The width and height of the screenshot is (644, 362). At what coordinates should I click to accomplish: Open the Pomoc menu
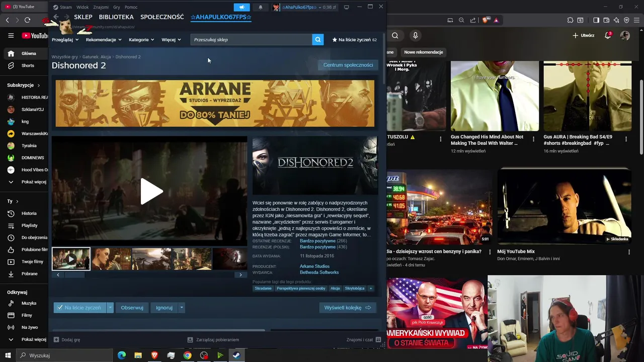[x=131, y=7]
